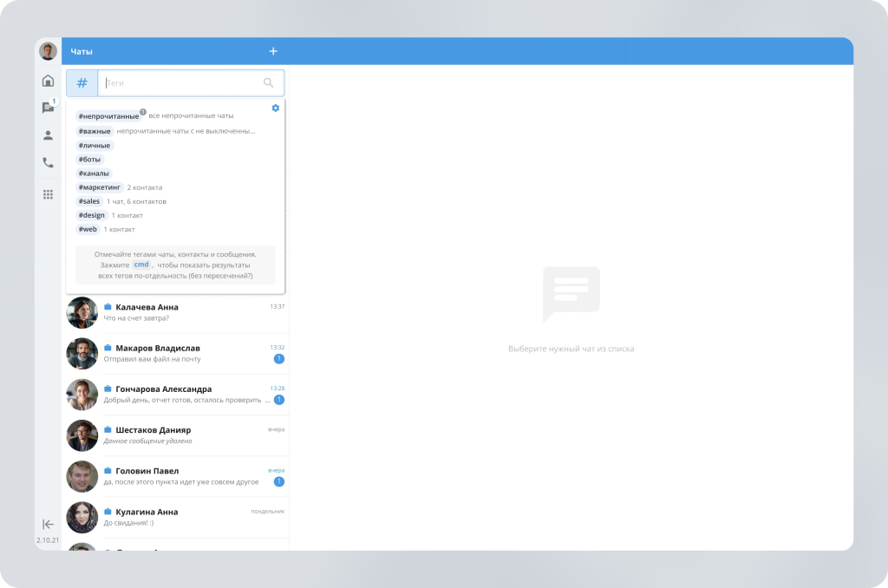Screen dimensions: 888x588
Task: Open the Calls phone icon
Action: [x=49, y=162]
